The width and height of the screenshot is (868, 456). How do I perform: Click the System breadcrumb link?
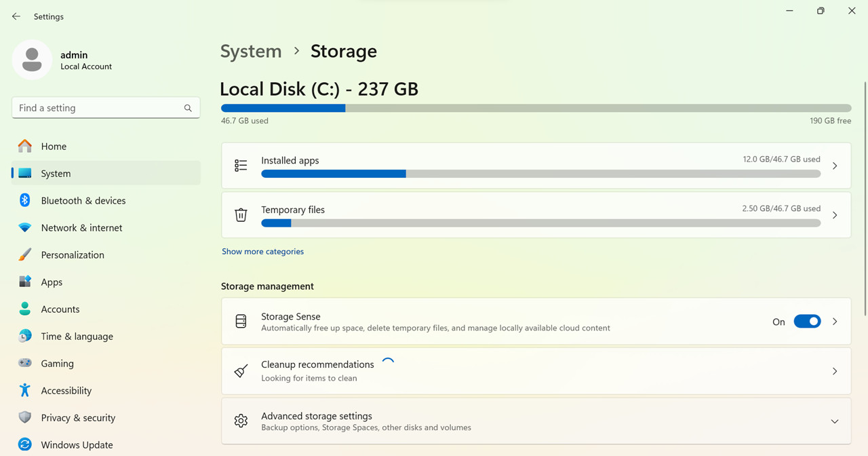click(251, 51)
